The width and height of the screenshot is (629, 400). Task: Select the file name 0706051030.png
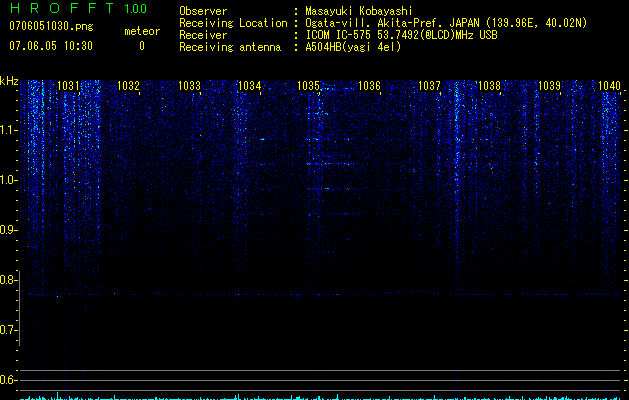pyautogui.click(x=51, y=26)
